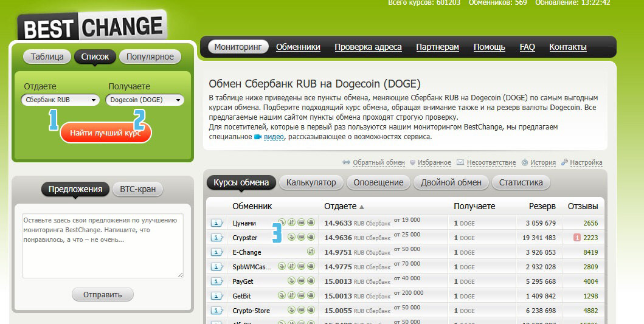Open the Dogecoin (DOGE) receive-currency dropdown

coord(145,100)
